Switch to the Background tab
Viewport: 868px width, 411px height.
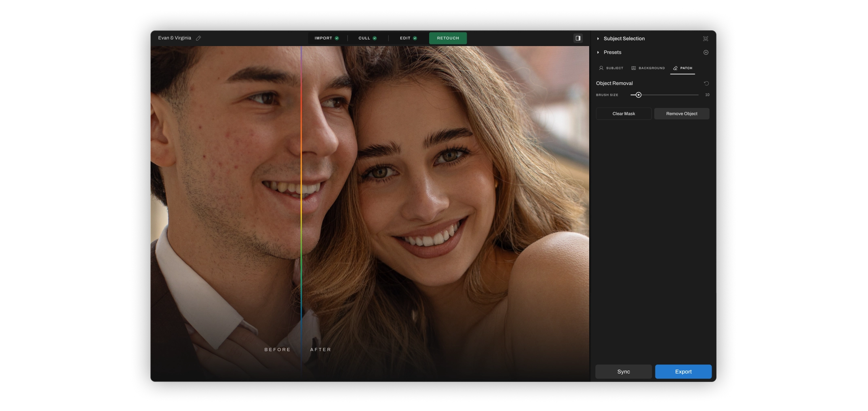[648, 68]
